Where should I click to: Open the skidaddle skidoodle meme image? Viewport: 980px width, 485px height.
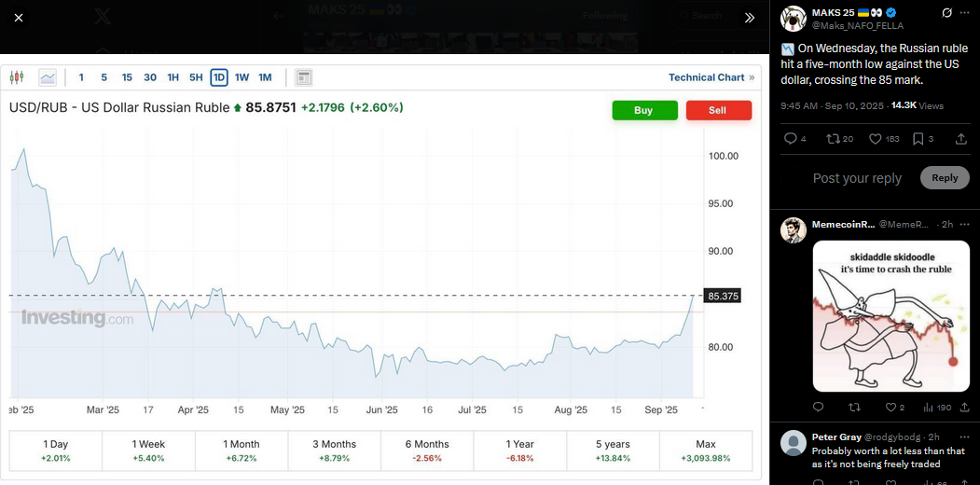890,316
